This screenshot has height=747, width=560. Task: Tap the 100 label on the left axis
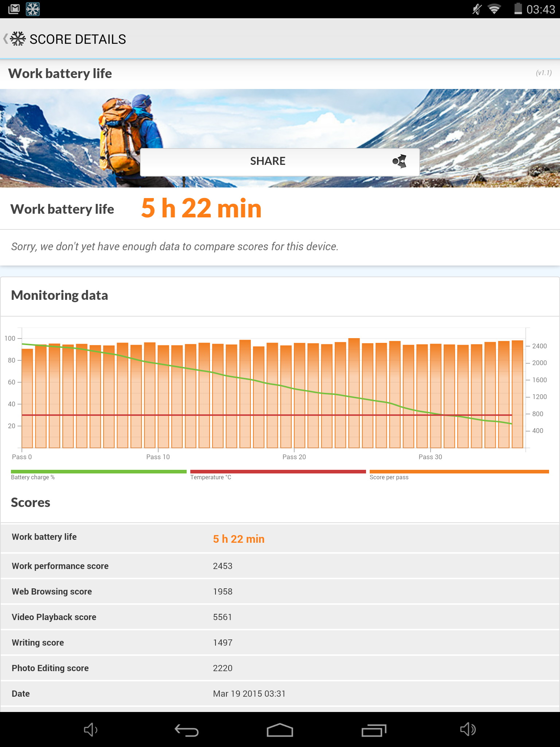(x=10, y=338)
